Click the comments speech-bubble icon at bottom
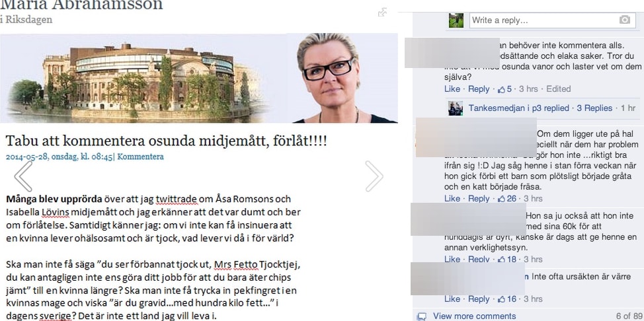644x321 pixels. pos(422,316)
